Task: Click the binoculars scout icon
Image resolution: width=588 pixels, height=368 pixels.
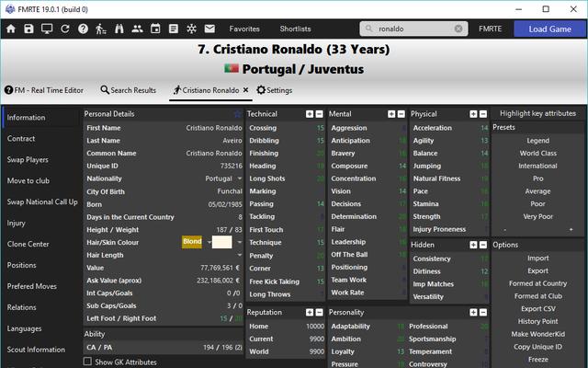Action: coord(119,29)
